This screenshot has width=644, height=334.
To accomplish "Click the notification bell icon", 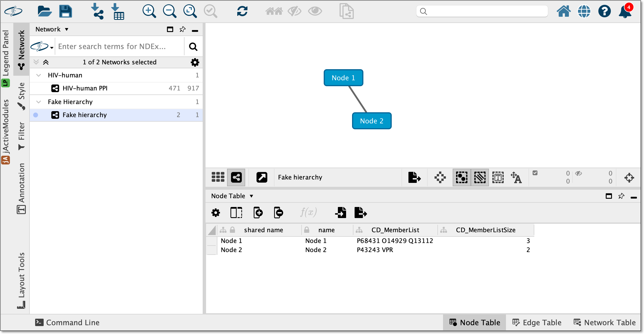I will pos(625,11).
